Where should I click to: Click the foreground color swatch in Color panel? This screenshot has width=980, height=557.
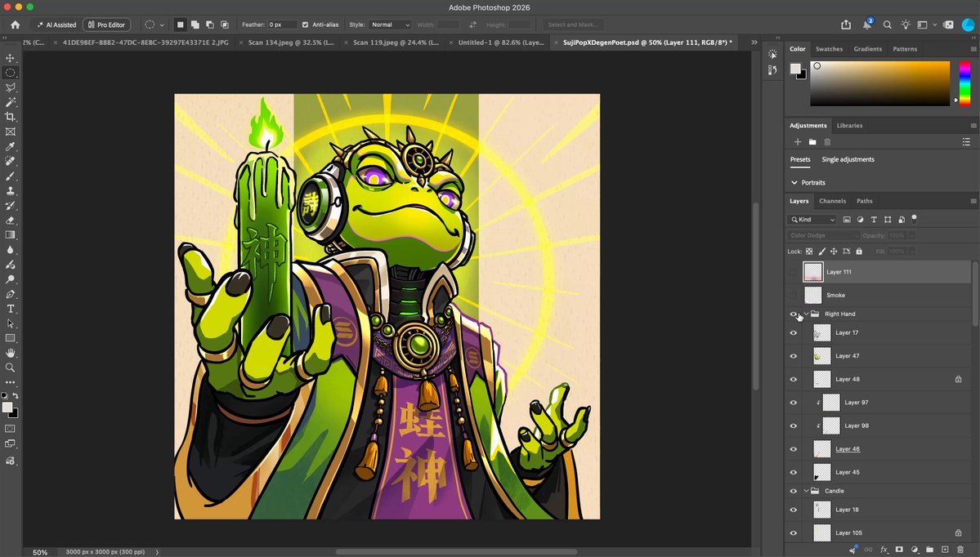coord(795,69)
